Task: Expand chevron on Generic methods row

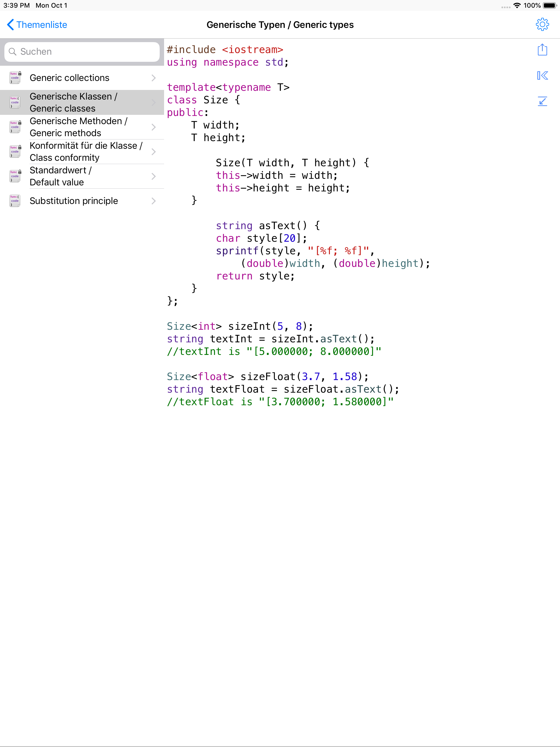Action: (x=154, y=127)
